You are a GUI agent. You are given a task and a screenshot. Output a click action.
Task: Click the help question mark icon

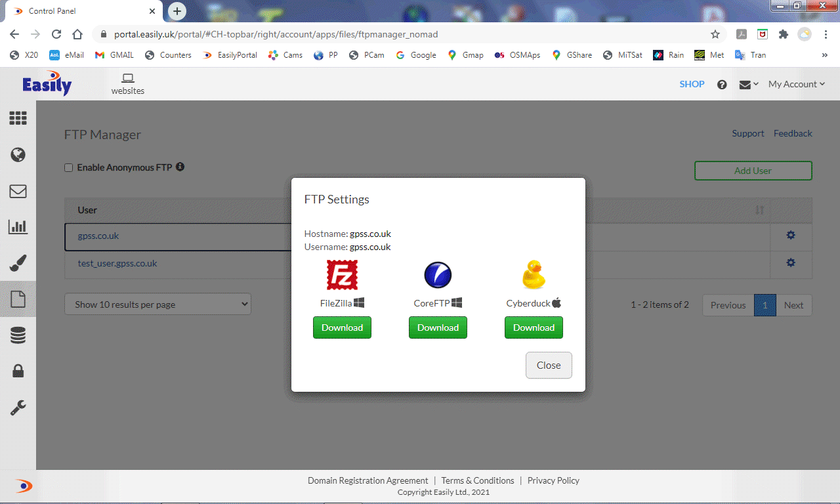click(x=722, y=85)
